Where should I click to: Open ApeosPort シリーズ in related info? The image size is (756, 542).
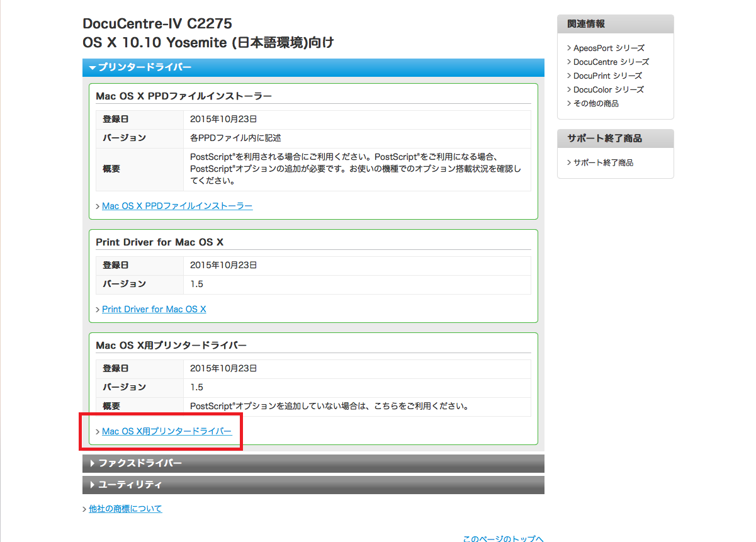coord(609,48)
